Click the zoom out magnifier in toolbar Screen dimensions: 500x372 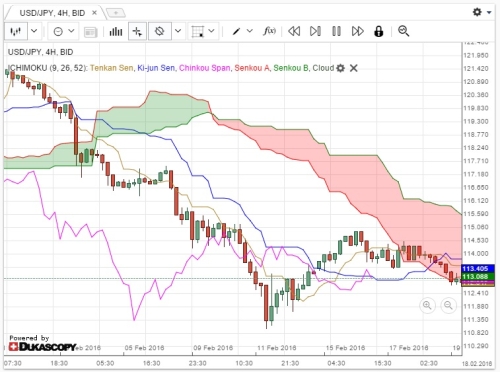click(x=403, y=31)
